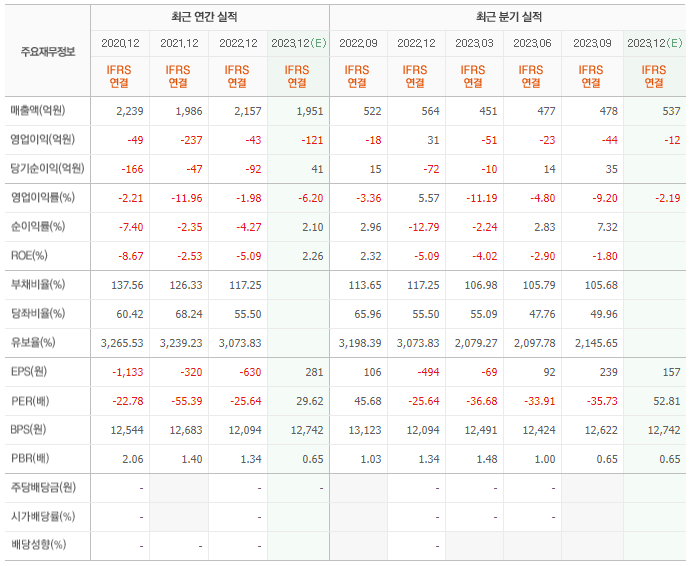Click the PBR value '2.06'
Viewport: 694px width, 566px height.
pos(133,459)
